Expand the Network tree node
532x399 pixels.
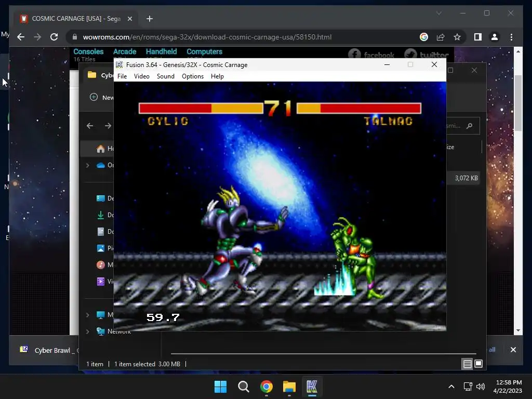coord(87,331)
